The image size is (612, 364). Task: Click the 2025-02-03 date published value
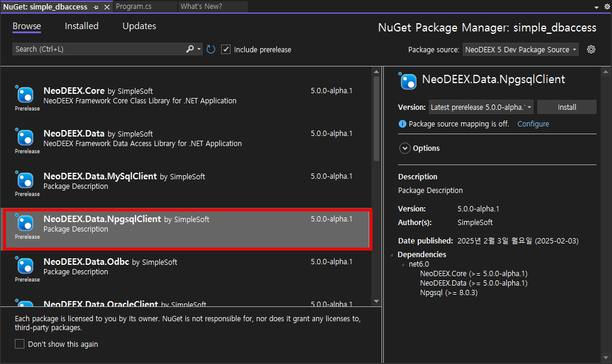518,240
